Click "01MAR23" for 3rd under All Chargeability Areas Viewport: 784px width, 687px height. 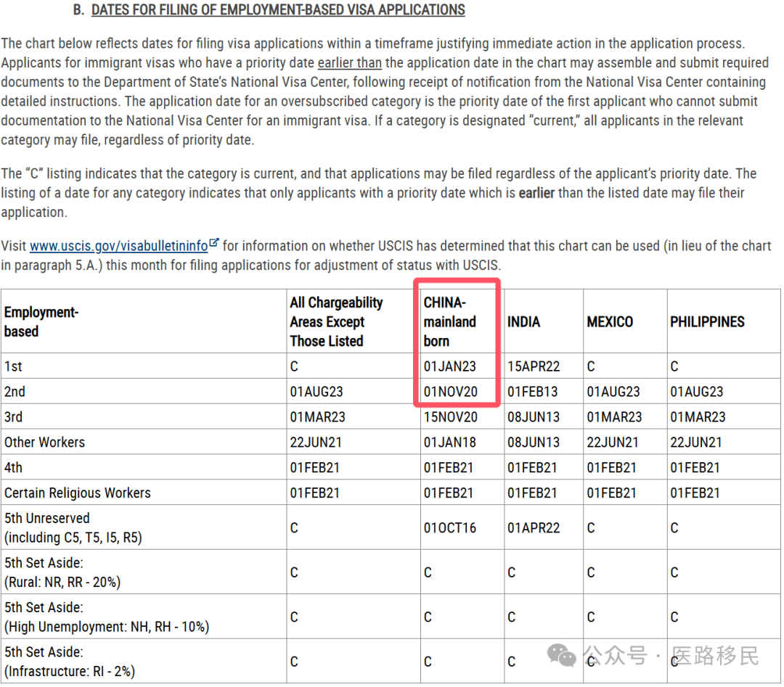(x=317, y=417)
